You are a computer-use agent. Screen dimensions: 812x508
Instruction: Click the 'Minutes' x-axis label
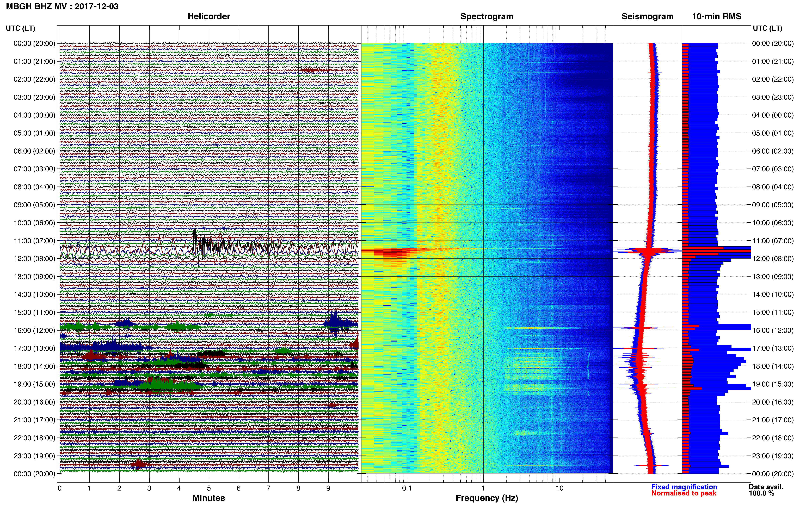point(208,498)
